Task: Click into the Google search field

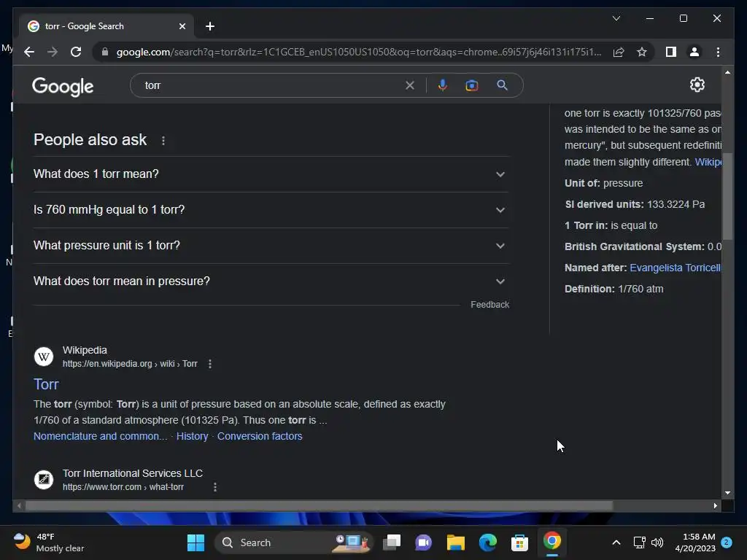Action: (271, 85)
